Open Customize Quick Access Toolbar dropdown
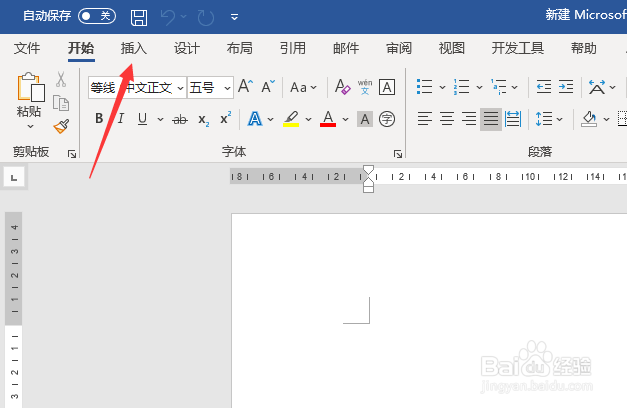Image resolution: width=627 pixels, height=408 pixels. point(235,17)
